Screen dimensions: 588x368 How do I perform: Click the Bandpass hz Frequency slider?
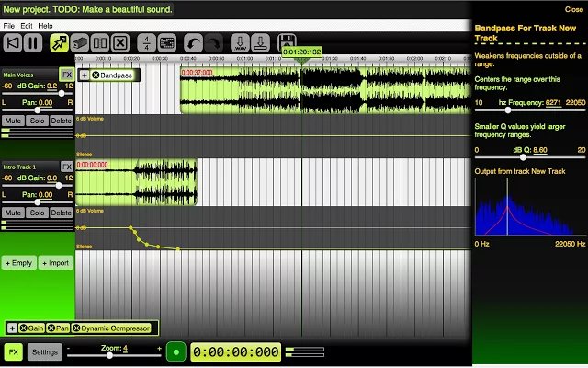pos(530,110)
